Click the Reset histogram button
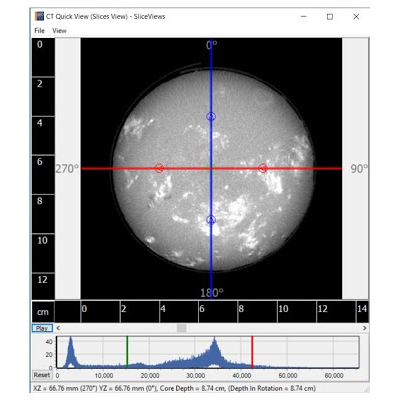 (x=42, y=375)
